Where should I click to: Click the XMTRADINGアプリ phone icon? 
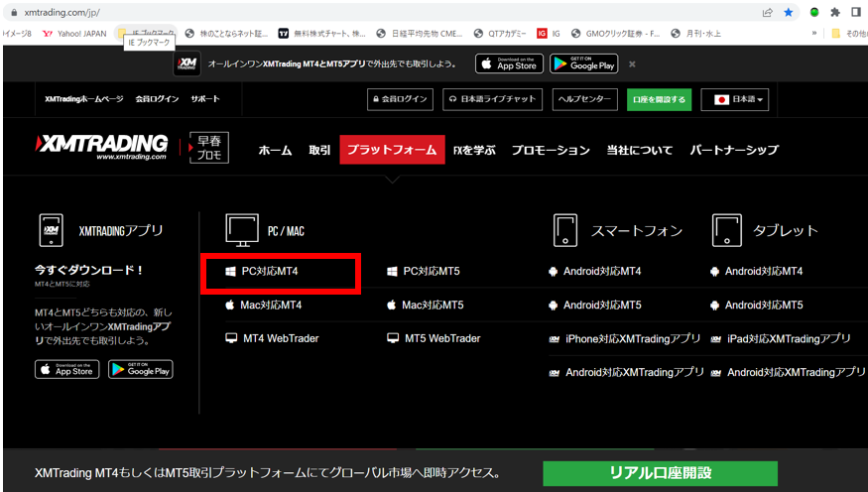click(x=51, y=230)
